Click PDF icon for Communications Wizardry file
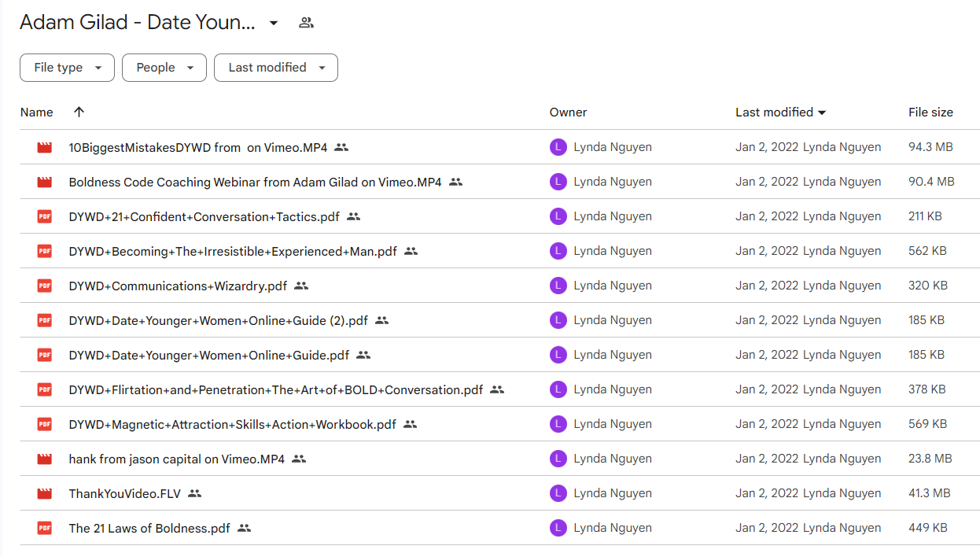The image size is (980, 557). point(44,286)
